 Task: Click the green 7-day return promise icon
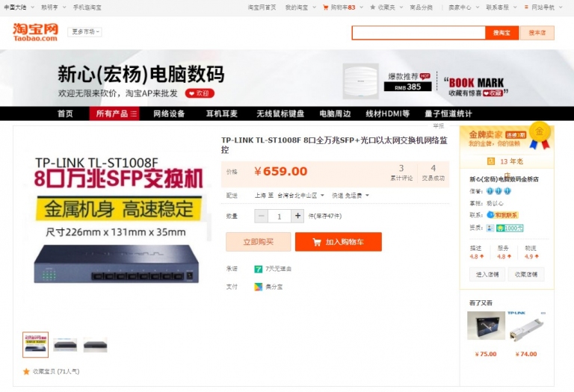pos(258,269)
